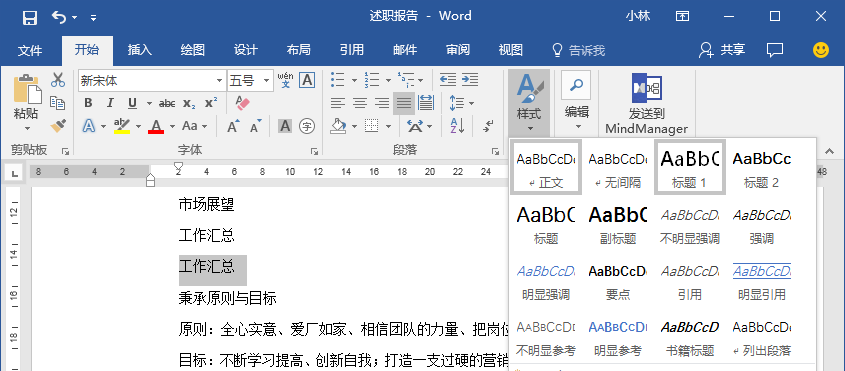Open the Undo history dropdown arrow

74,18
